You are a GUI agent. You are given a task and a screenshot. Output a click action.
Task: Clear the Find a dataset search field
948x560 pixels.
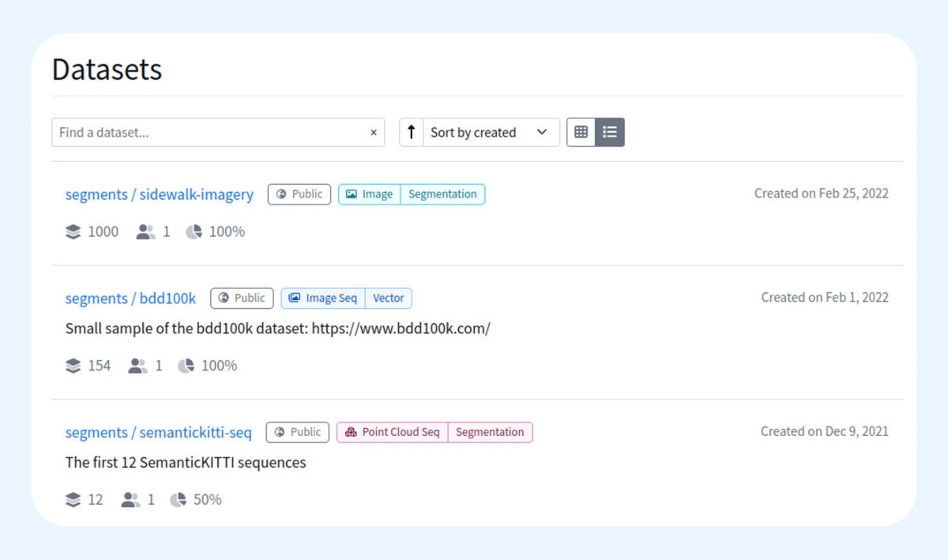click(374, 133)
